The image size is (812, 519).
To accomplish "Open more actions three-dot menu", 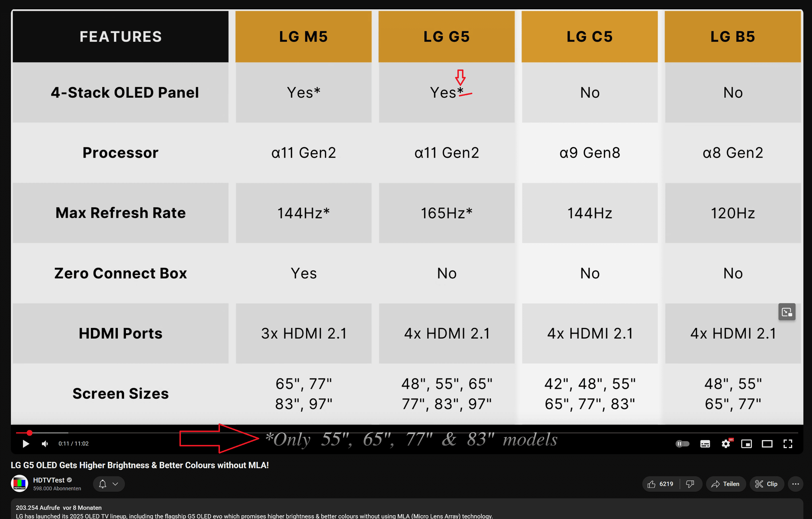I will coord(795,484).
